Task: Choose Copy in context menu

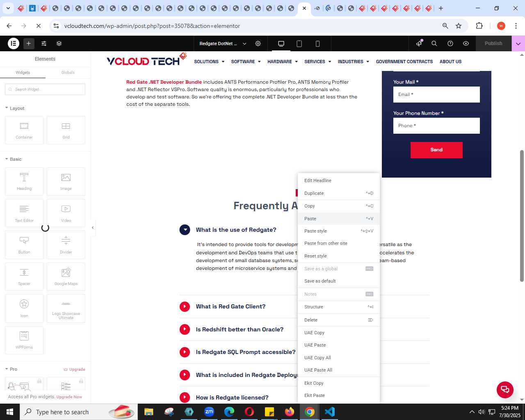Action: tap(339, 206)
